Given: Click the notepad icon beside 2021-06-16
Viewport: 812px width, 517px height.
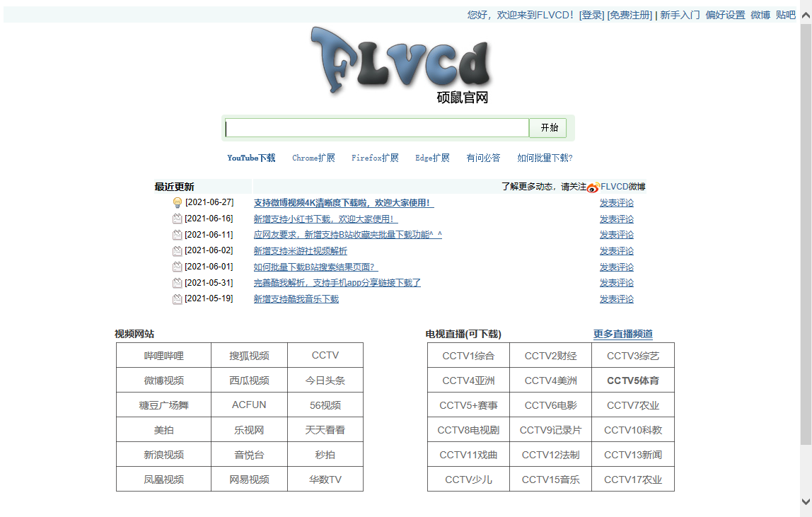Looking at the screenshot, I should [177, 219].
